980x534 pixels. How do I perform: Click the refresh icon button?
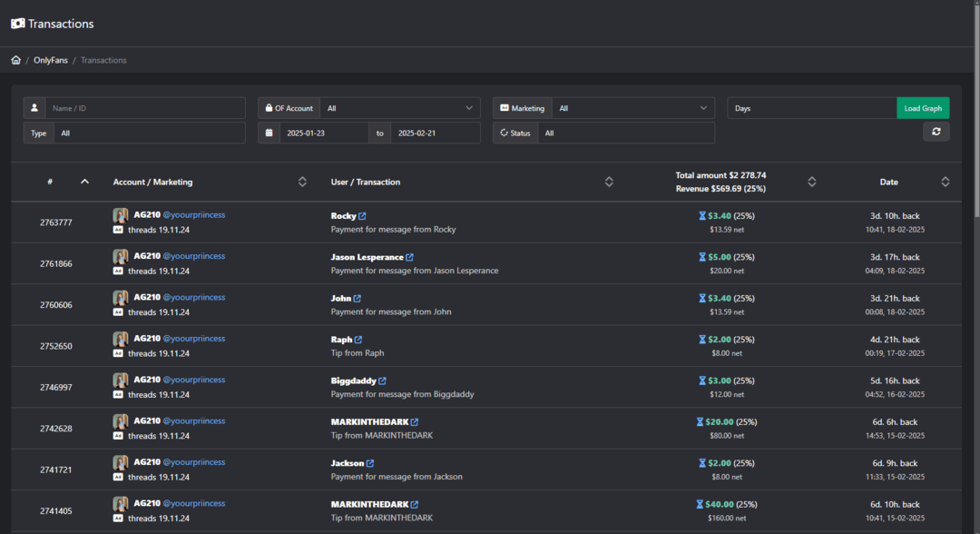click(x=936, y=132)
